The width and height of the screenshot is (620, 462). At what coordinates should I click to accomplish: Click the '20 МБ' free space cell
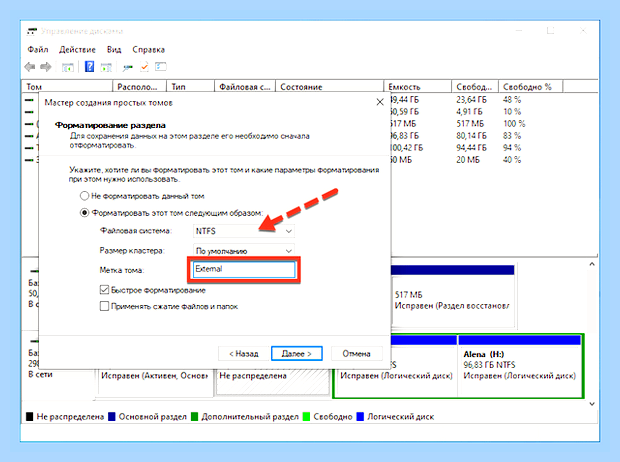(x=468, y=160)
